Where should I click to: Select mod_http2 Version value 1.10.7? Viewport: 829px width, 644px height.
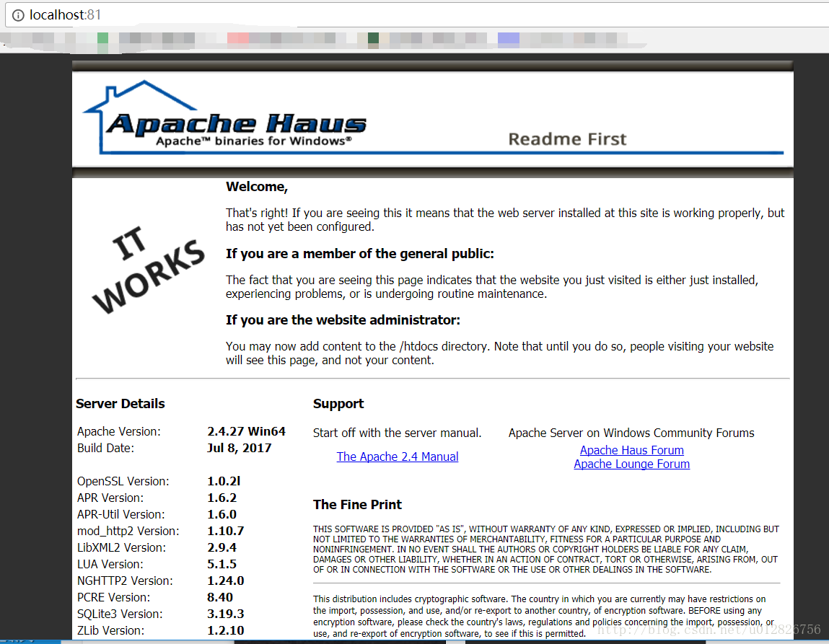click(226, 531)
